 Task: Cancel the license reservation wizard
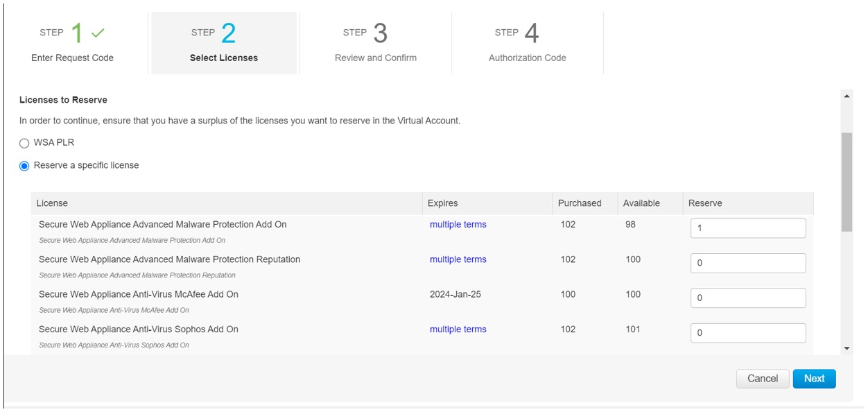pyautogui.click(x=763, y=379)
